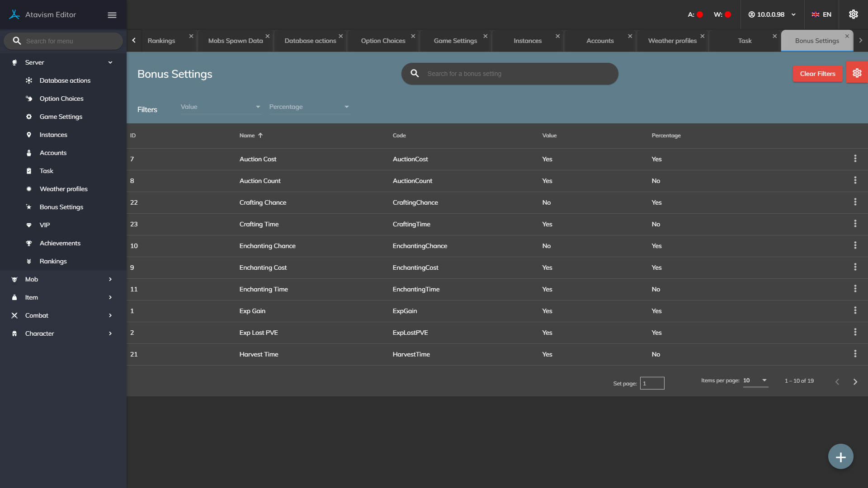Open the Achievements trophy menu item

click(60, 243)
